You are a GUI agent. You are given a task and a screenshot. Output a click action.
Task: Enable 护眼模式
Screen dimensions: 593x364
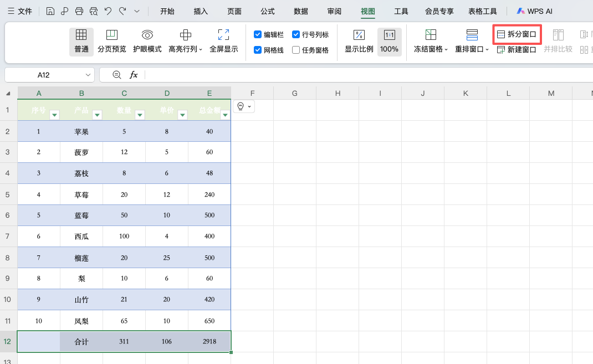coord(147,42)
